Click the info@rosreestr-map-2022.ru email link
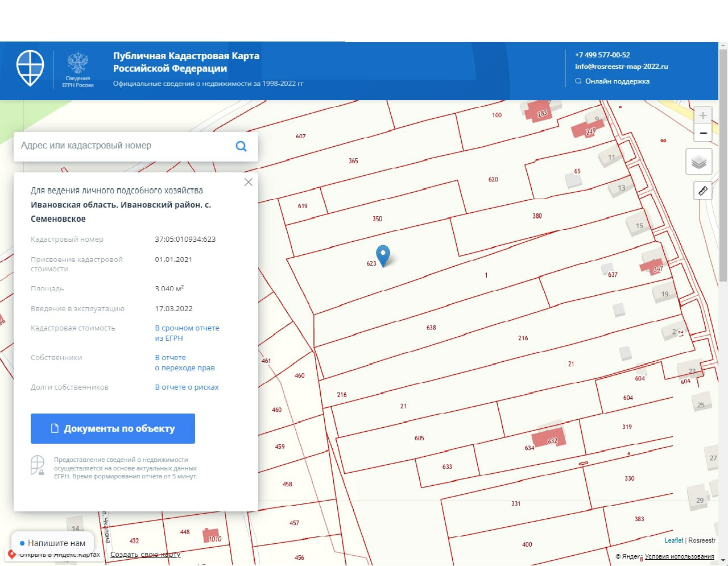The image size is (728, 566). pyautogui.click(x=622, y=67)
